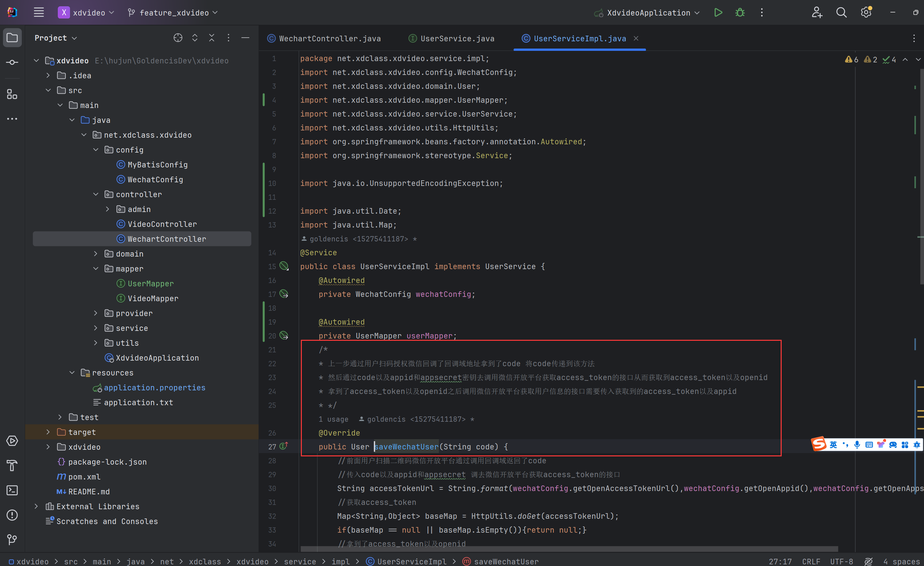Expand the service package

coord(96,328)
